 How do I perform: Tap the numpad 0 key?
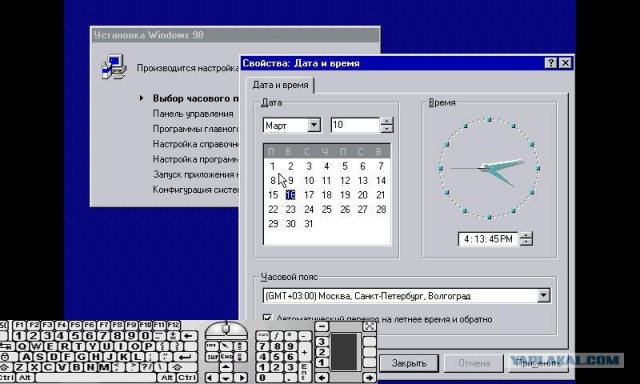tap(269, 378)
